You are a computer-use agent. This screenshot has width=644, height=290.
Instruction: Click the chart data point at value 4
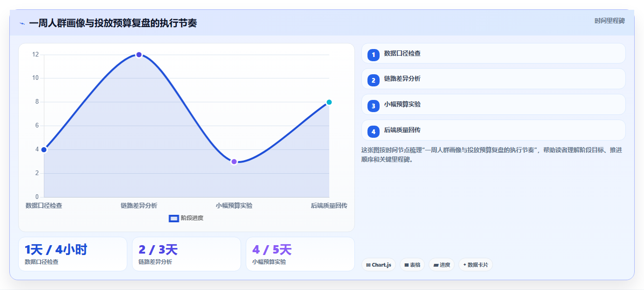coord(44,149)
